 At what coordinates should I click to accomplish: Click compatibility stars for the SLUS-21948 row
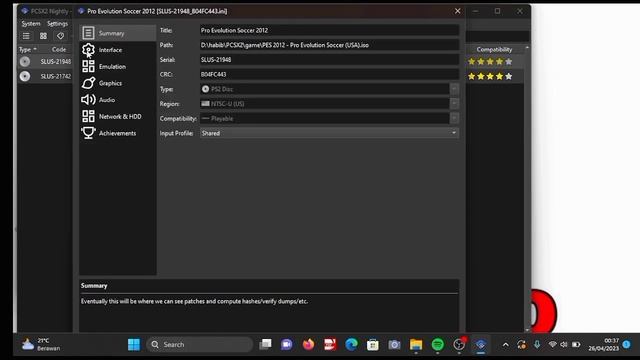pyautogui.click(x=490, y=62)
